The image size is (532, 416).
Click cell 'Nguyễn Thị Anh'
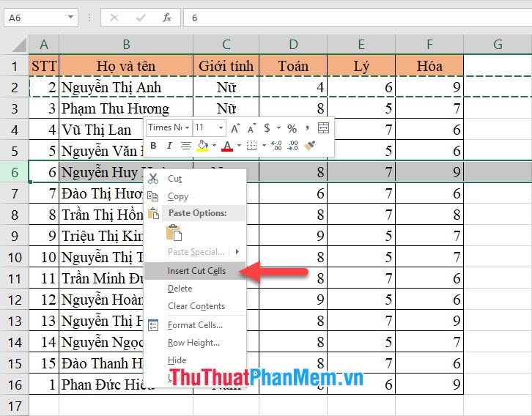(x=126, y=87)
